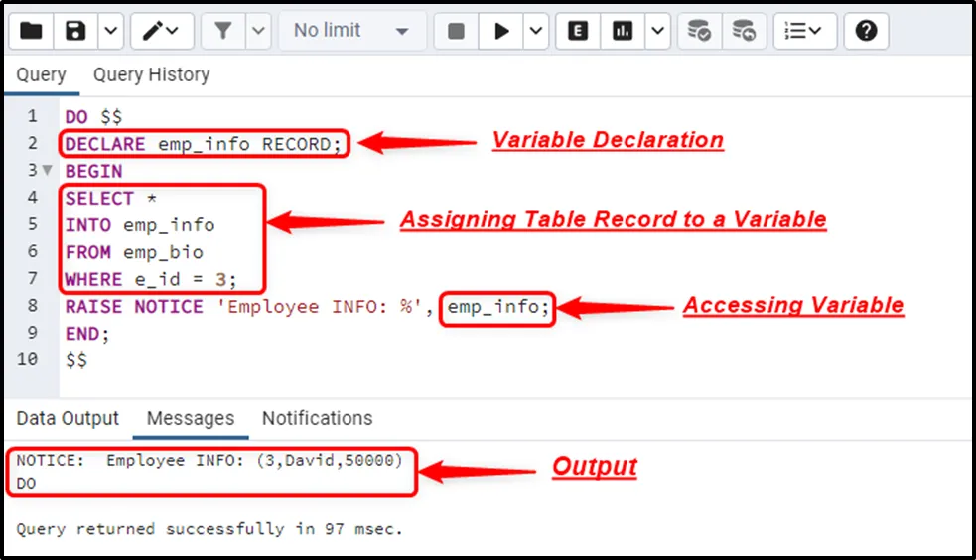Expand the Filter options dropdown arrow
This screenshot has height=560, width=976.
257,31
